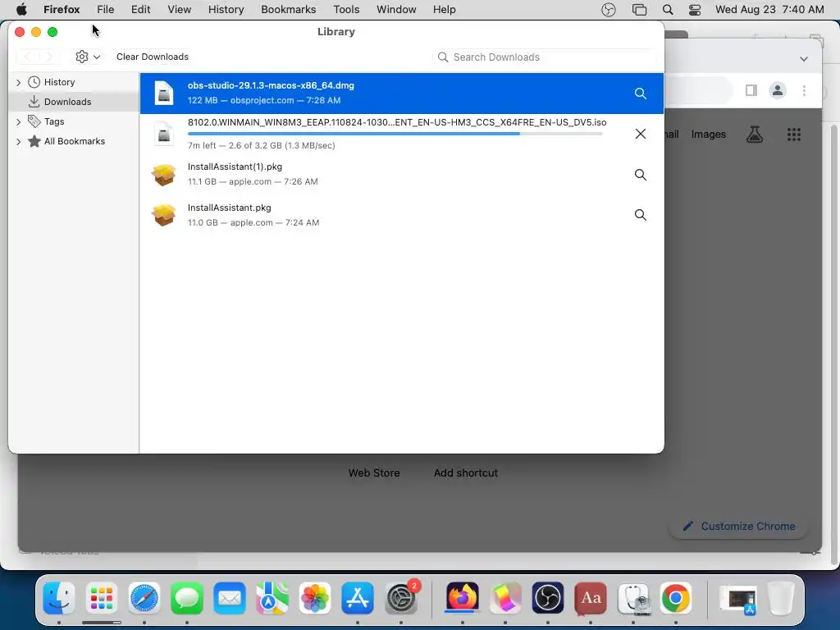
Task: Open Messages from the Dock
Action: (187, 598)
